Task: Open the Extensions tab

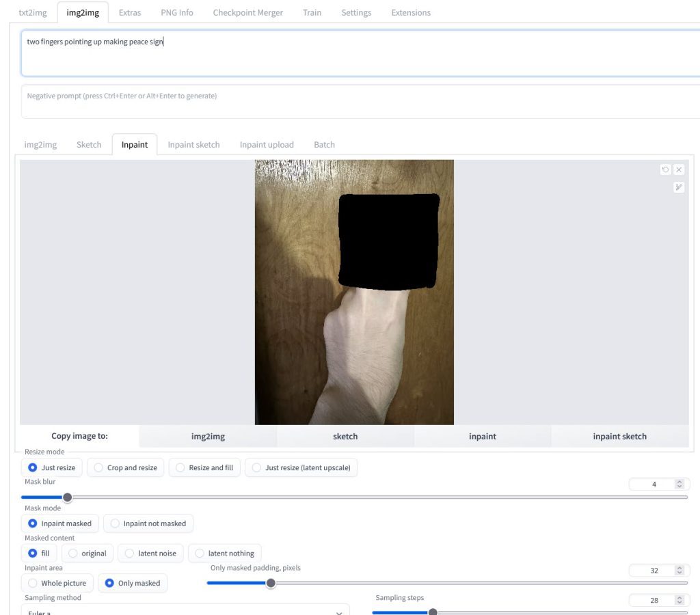Action: (411, 12)
